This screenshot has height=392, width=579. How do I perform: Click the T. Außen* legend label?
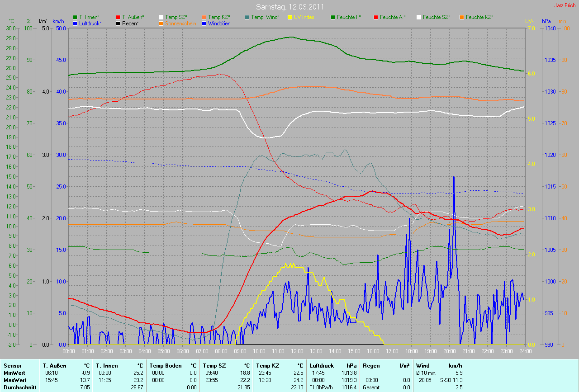click(x=133, y=17)
